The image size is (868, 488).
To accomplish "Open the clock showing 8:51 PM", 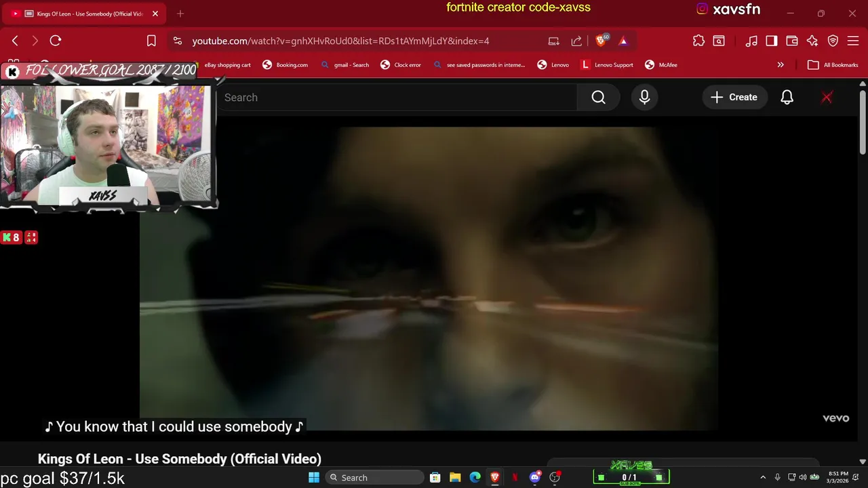I will pos(838,478).
